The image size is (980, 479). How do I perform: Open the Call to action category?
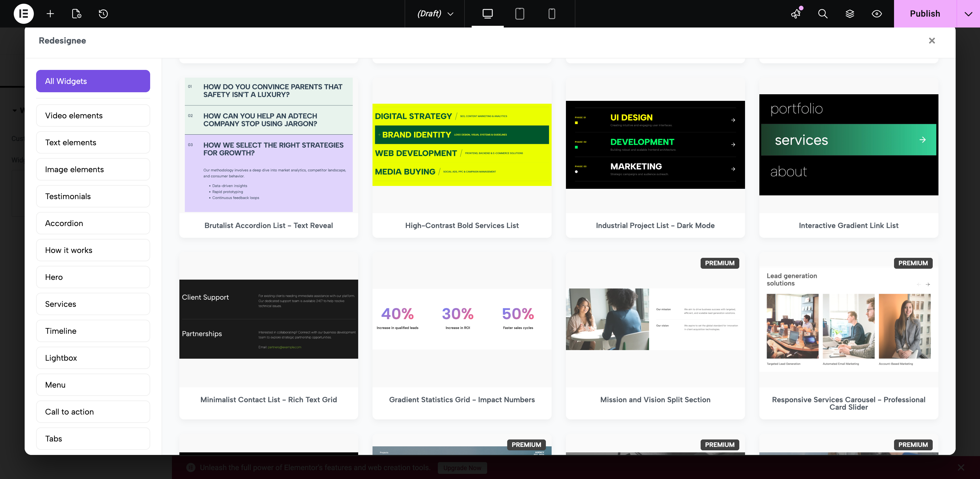point(93,412)
